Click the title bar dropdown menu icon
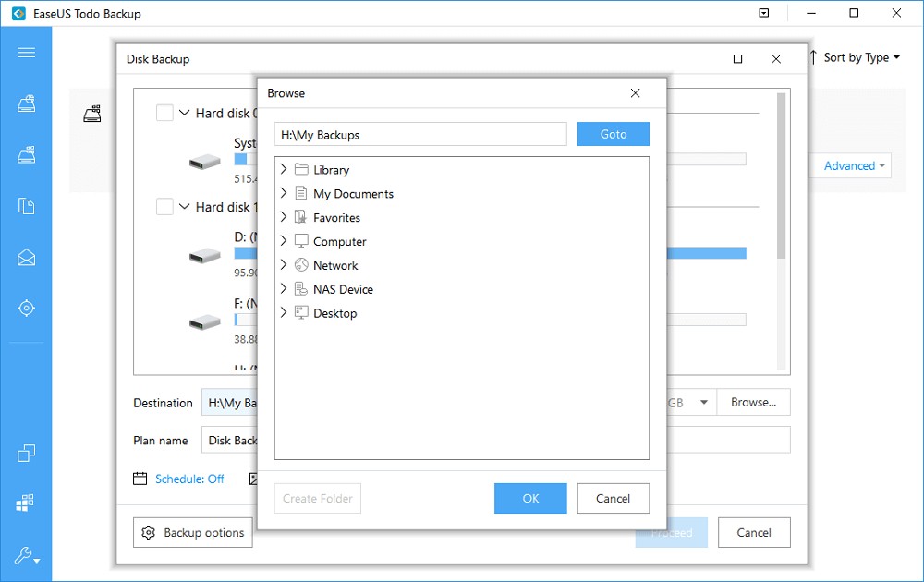Screen dimensions: 924x582 764,13
